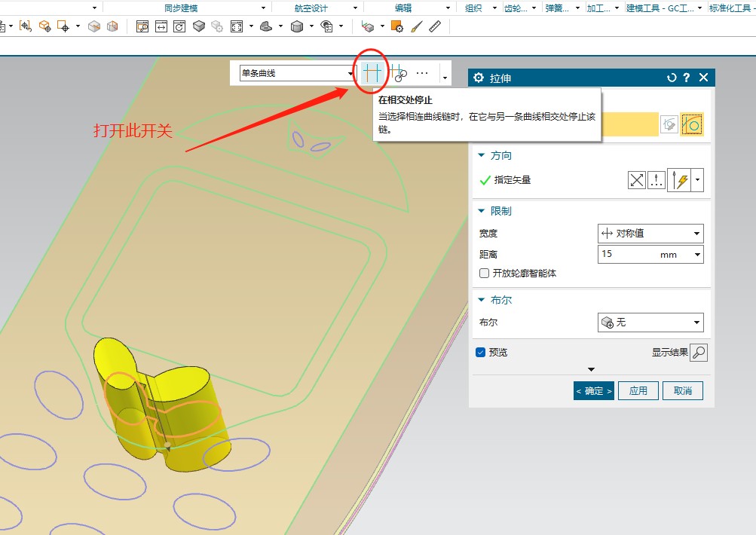Open the 布尔 boolean 无 dropdown
Viewport: 756px width, 535px height.
[x=650, y=322]
